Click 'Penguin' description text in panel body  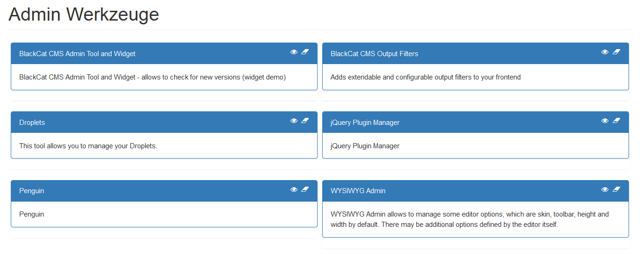[x=31, y=214]
